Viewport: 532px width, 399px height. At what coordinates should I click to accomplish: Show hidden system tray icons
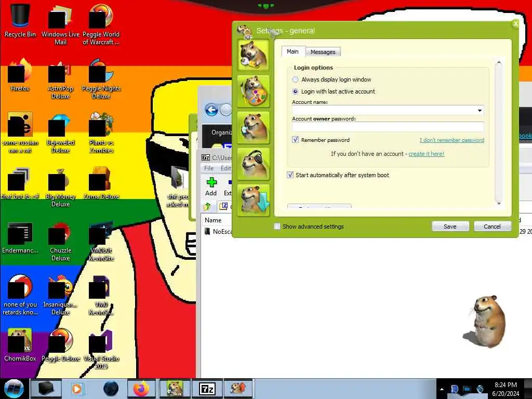pos(442,389)
